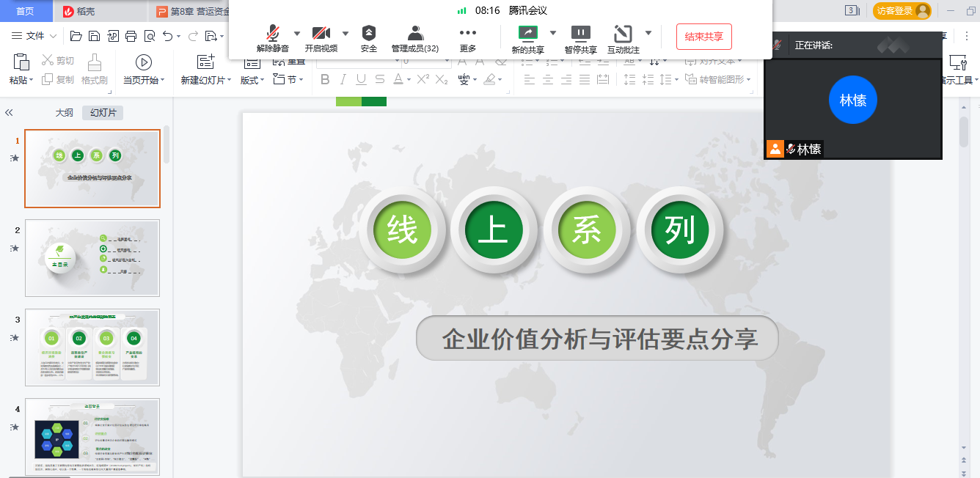
Task: Open the 新建幻灯片 new slide dropdown
Action: coord(206,80)
